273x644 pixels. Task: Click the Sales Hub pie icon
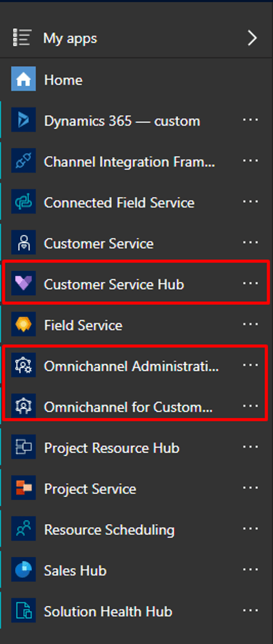(24, 569)
